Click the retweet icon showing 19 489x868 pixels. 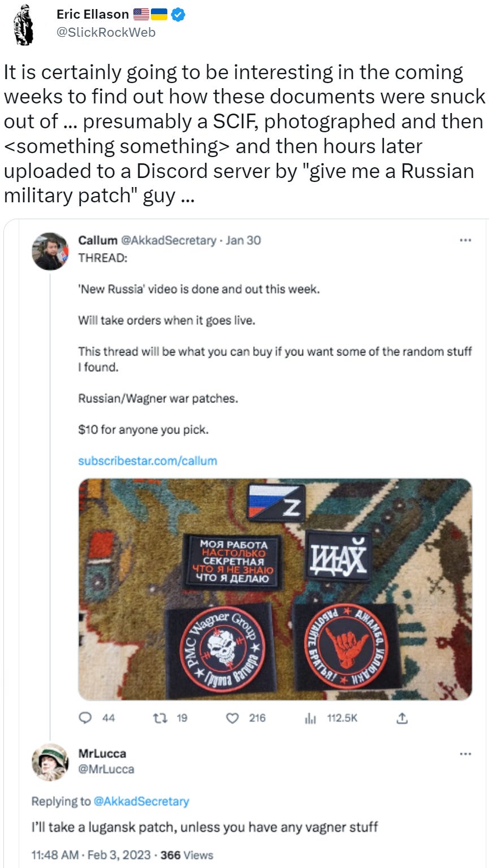pyautogui.click(x=160, y=718)
